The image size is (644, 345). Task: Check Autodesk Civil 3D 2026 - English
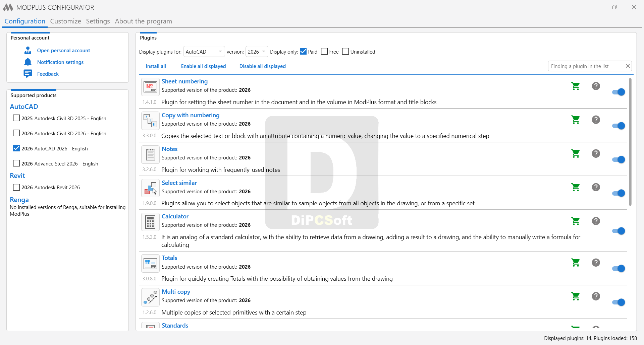(x=16, y=133)
